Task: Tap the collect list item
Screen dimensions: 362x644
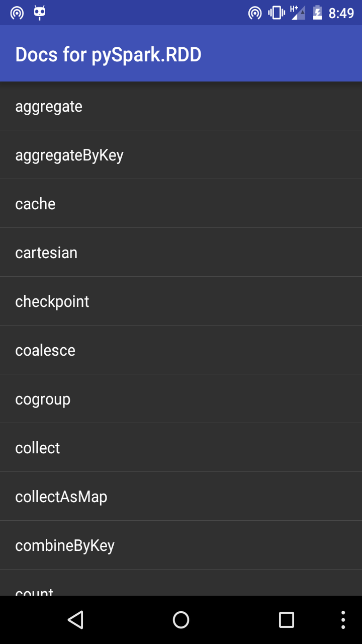Action: click(37, 447)
